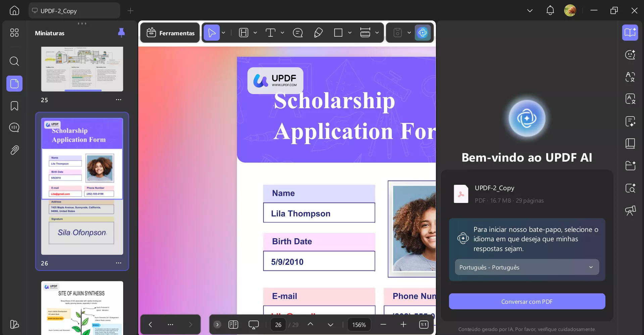Click the home icon
This screenshot has width=644, height=335.
(x=14, y=10)
